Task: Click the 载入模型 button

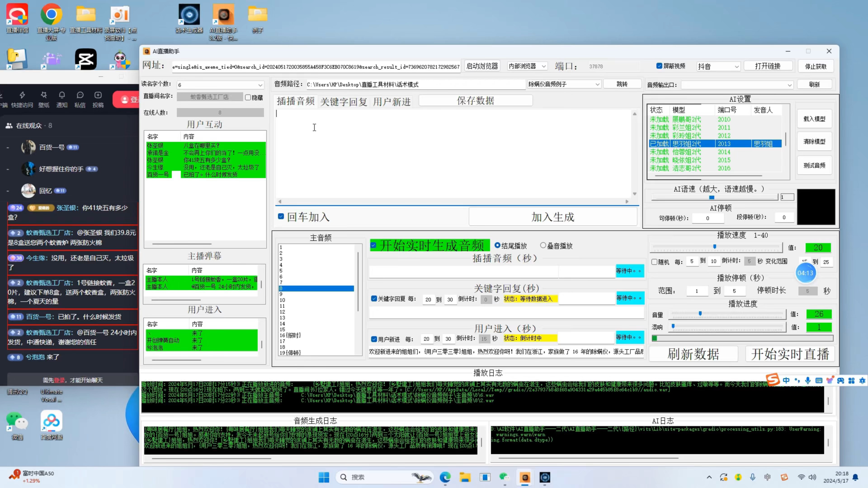Action: click(x=814, y=119)
